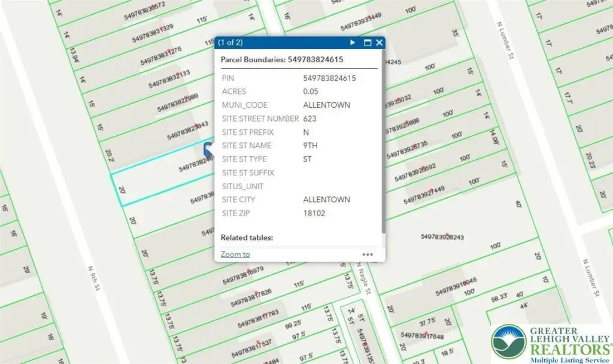Click the (1 of 2) feature counter
The height and width of the screenshot is (364, 613).
click(x=230, y=43)
